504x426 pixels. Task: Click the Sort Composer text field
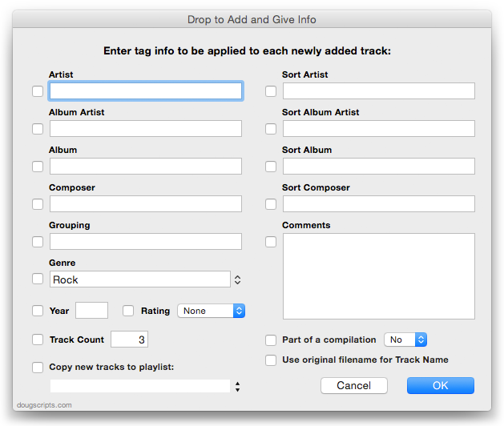point(379,203)
